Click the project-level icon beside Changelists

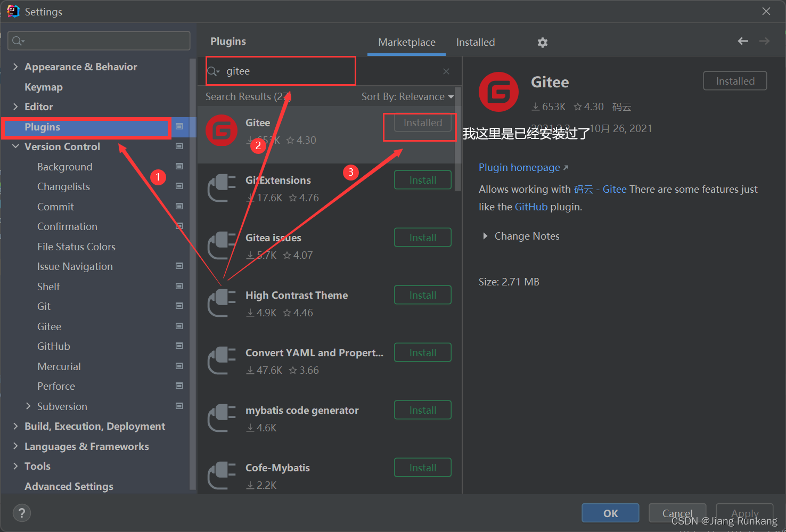click(179, 186)
